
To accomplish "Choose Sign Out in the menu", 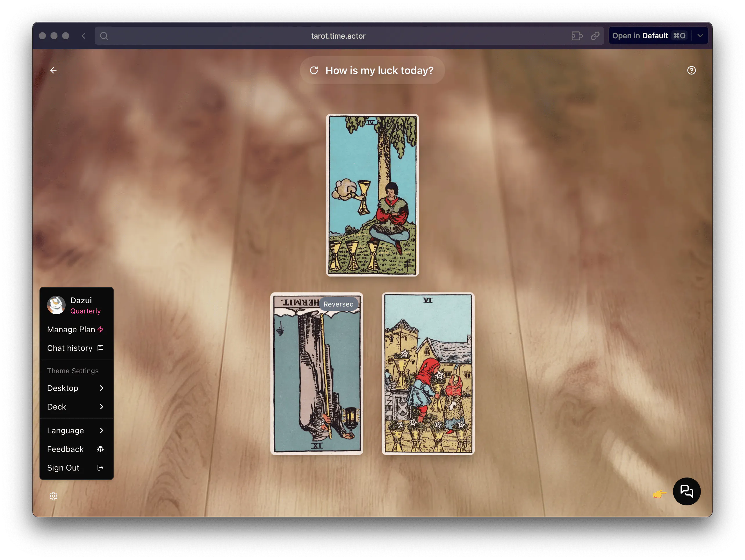I will tap(76, 468).
